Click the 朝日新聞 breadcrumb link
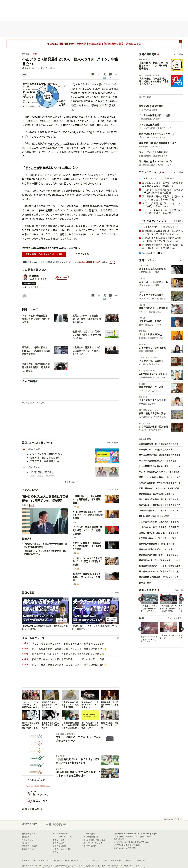The width and height of the screenshot is (188, 868). pyautogui.click(x=26, y=54)
